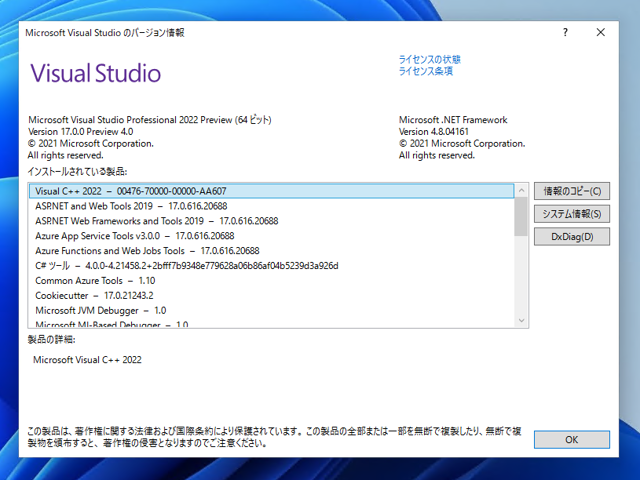The height and width of the screenshot is (480, 640).
Task: Select ASP.NET and Web Tools 2019 row
Action: [x=271, y=206]
